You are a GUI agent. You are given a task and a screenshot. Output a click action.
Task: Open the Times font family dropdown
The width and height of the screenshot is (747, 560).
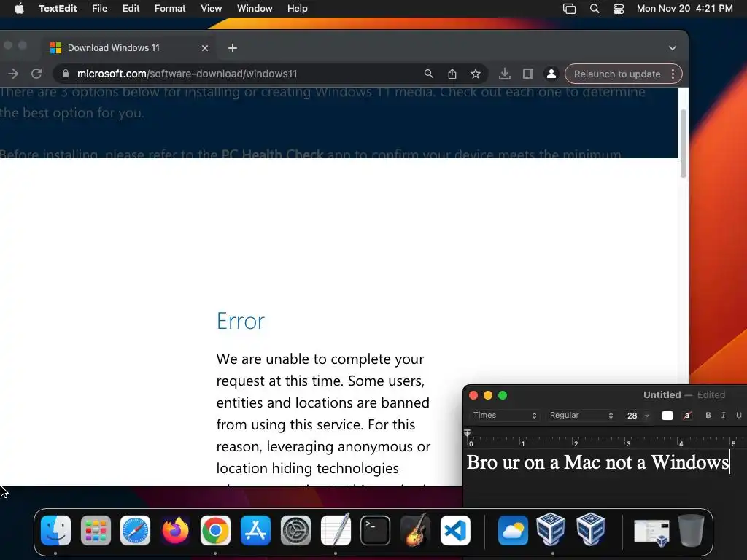505,415
